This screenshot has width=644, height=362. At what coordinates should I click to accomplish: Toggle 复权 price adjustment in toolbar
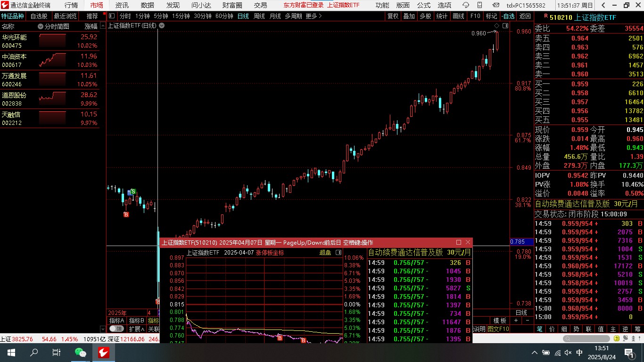pos(393,16)
